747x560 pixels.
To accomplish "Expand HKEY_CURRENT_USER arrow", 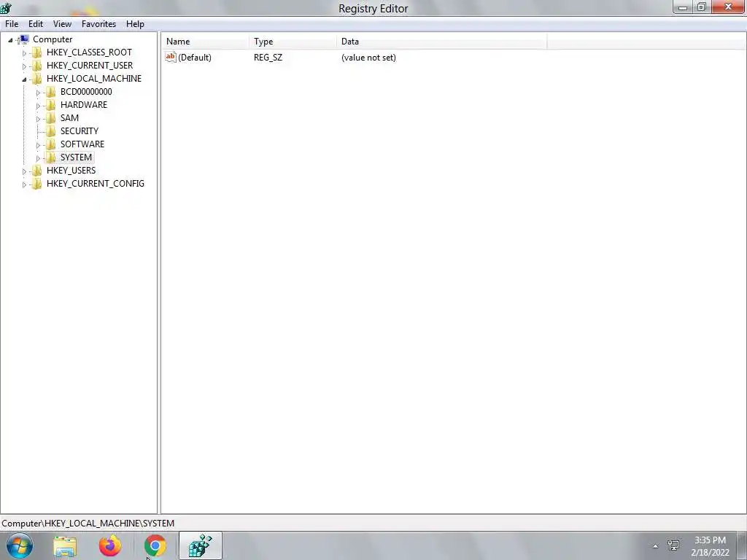I will point(24,66).
